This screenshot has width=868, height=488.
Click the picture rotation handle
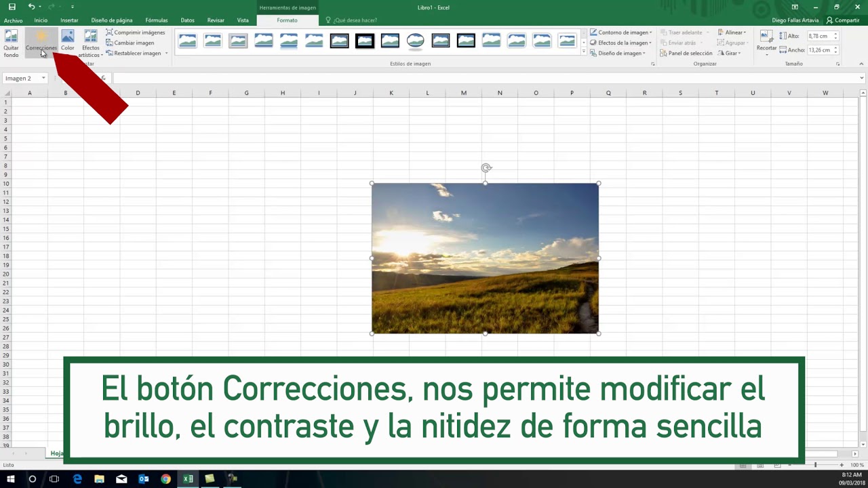coord(486,168)
